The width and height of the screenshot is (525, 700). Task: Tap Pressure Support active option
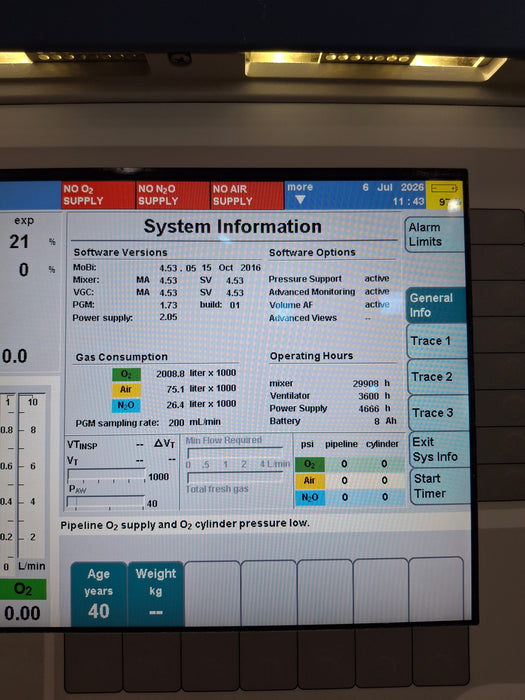(329, 279)
